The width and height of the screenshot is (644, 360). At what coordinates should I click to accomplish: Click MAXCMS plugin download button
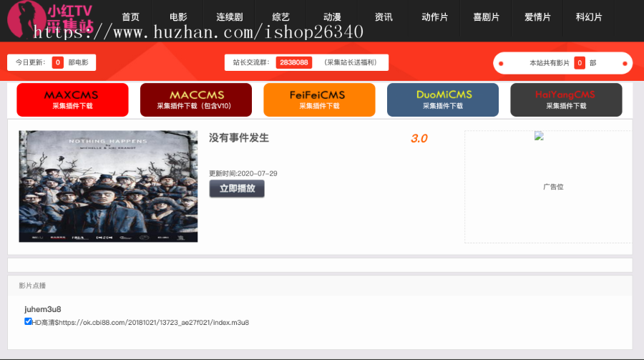point(72,100)
